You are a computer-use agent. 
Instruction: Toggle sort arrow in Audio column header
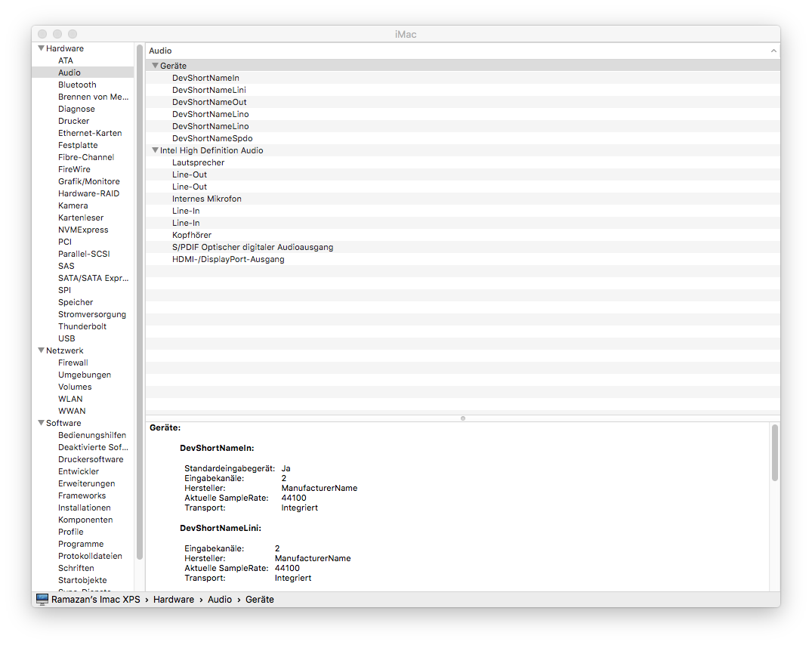click(773, 51)
